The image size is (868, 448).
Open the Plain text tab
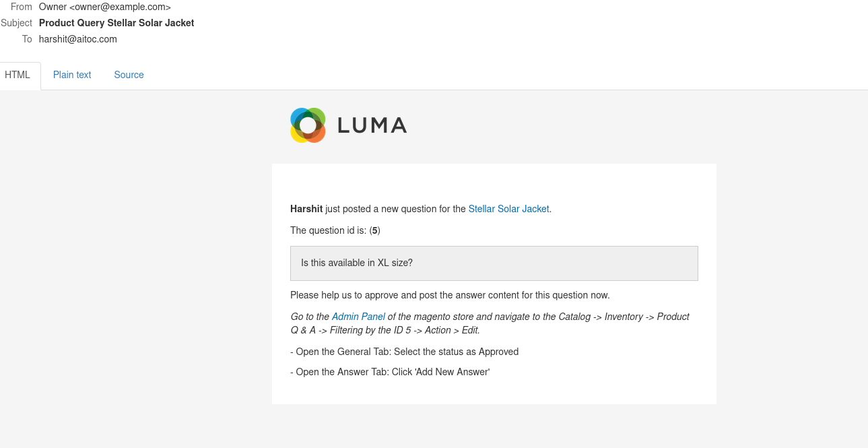click(72, 75)
